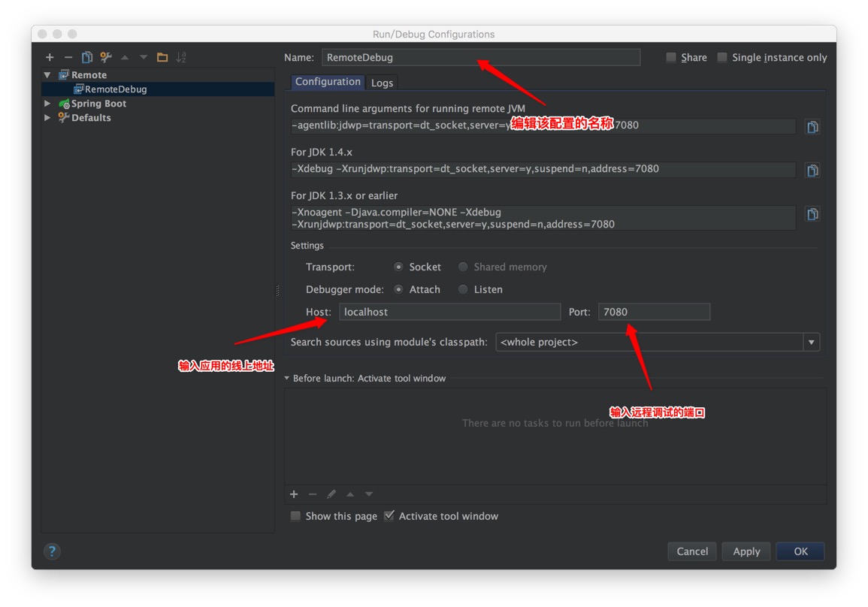Open edit defaults wrench icon

(x=106, y=57)
